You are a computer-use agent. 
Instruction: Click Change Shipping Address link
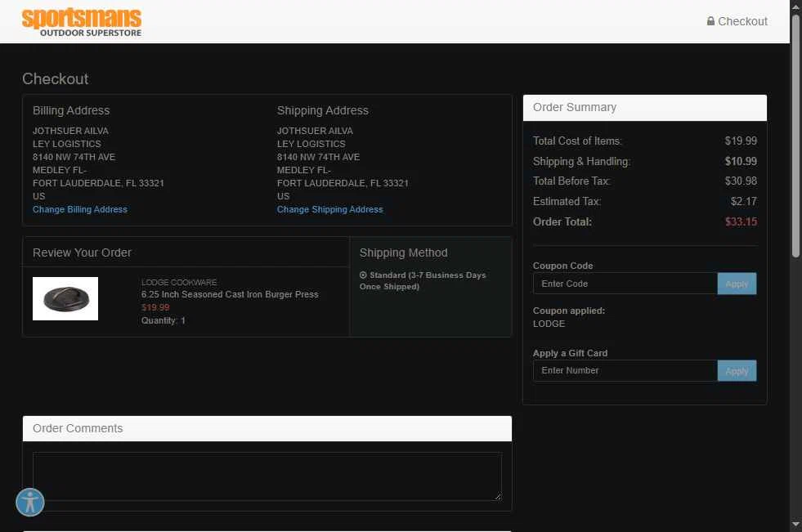click(330, 209)
